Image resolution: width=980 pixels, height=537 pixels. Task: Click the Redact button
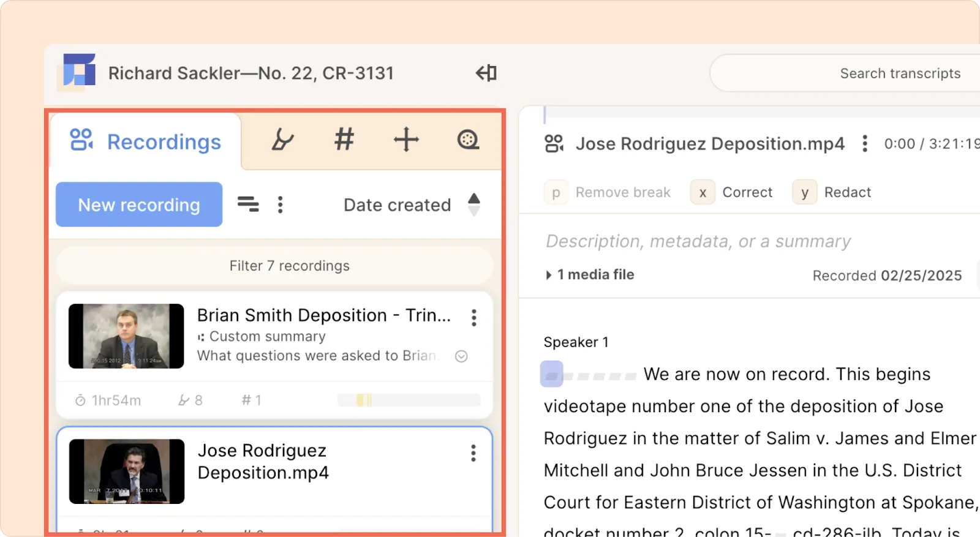click(832, 192)
